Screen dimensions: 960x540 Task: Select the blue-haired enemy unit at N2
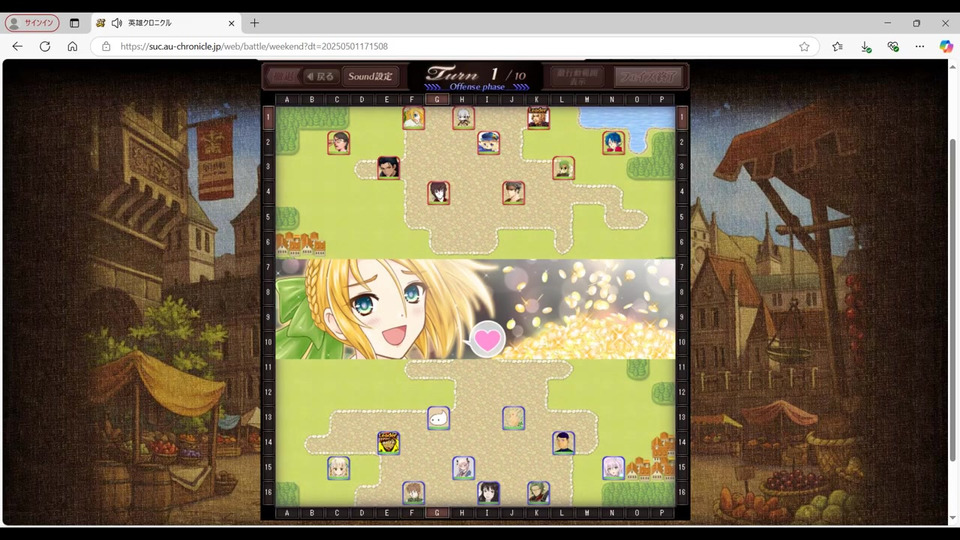coord(613,143)
